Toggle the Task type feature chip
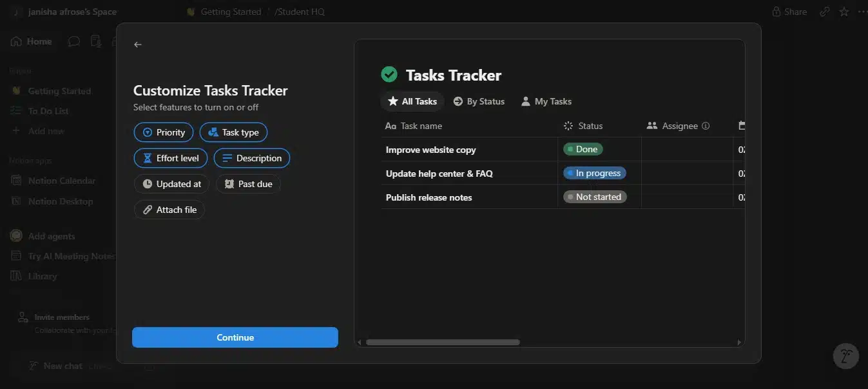Viewport: 868px width, 389px height. point(233,132)
